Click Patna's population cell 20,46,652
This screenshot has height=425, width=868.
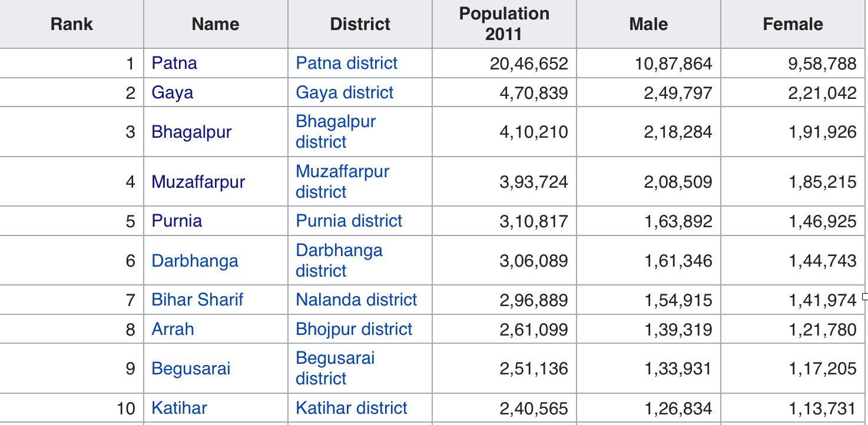tap(529, 64)
